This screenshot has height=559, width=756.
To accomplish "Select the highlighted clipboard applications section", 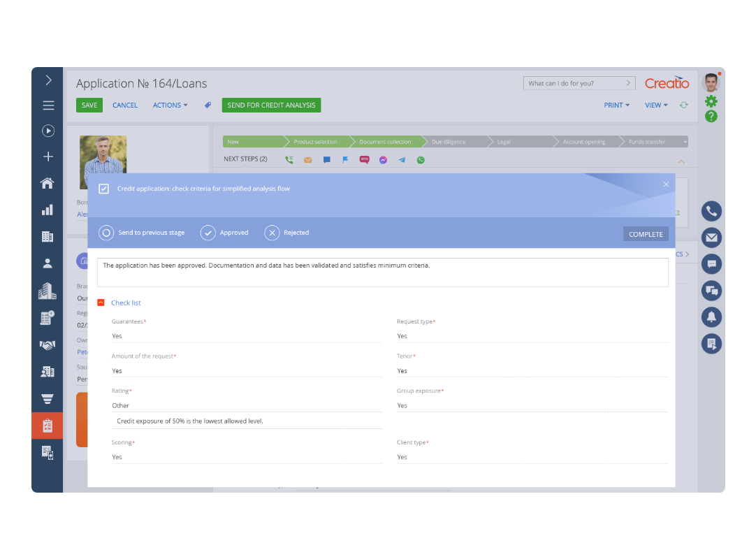I will coord(48,426).
